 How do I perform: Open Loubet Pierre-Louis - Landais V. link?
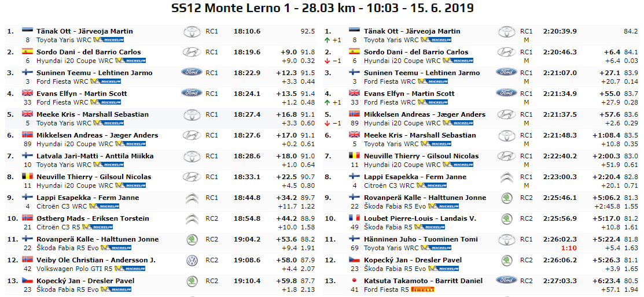click(420, 218)
